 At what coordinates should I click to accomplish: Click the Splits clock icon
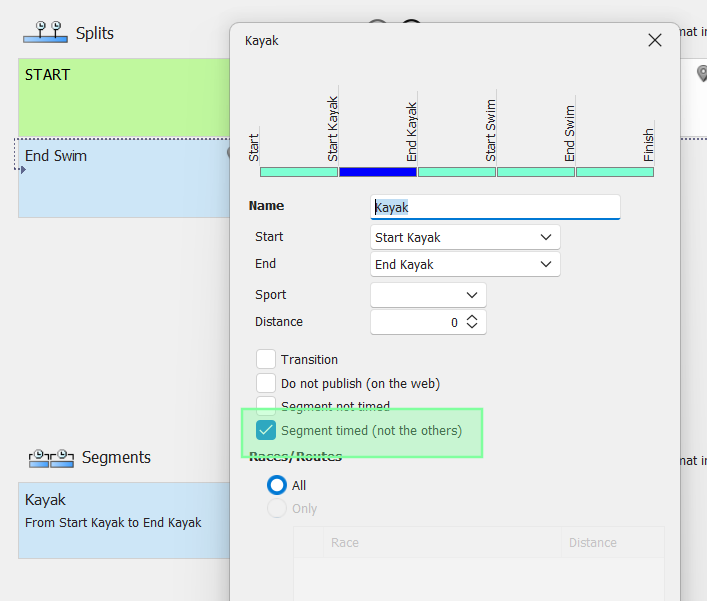pos(45,32)
